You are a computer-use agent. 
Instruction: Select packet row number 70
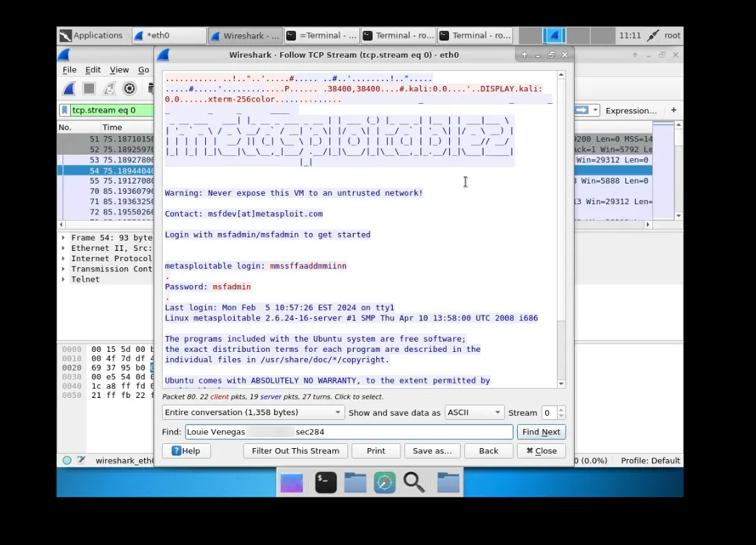coord(106,191)
